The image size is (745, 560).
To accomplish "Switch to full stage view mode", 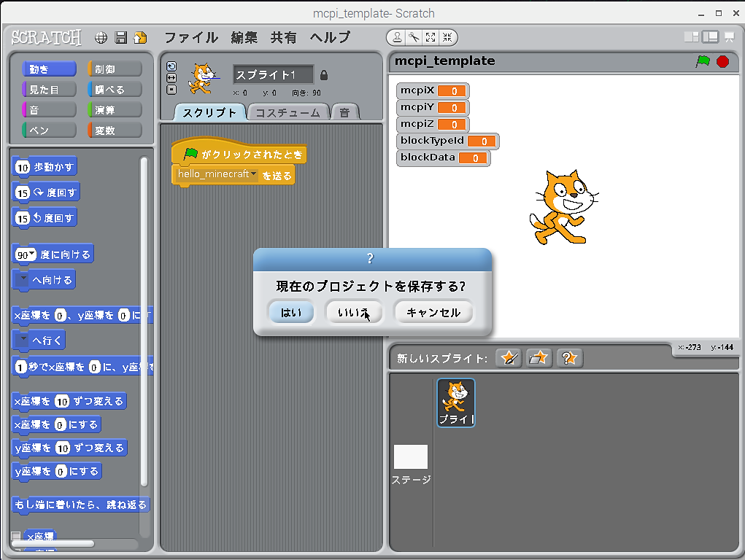I will (x=710, y=37).
